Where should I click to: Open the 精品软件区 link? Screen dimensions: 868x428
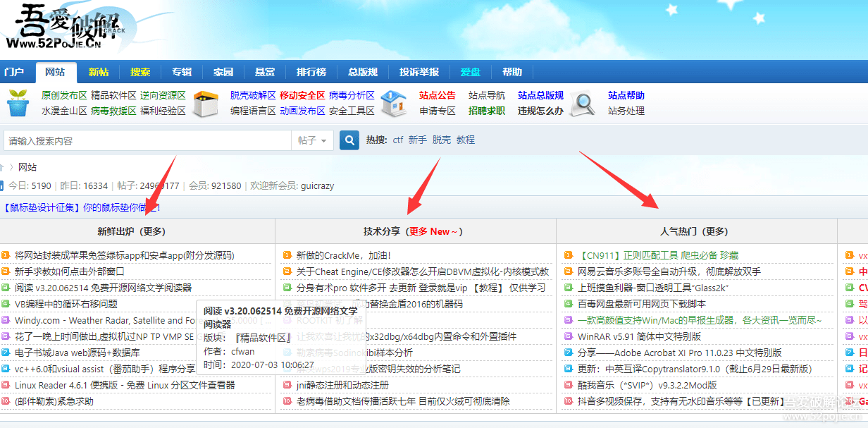[x=113, y=95]
